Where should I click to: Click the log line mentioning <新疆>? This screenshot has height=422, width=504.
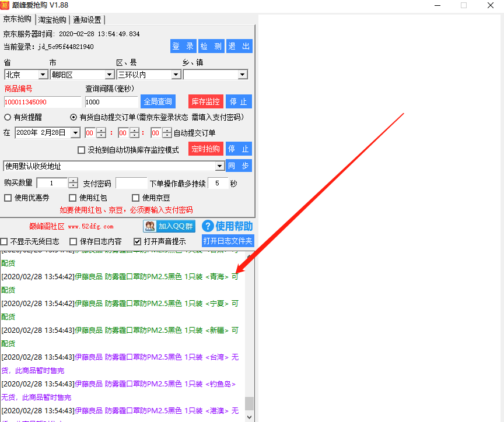[120, 337]
